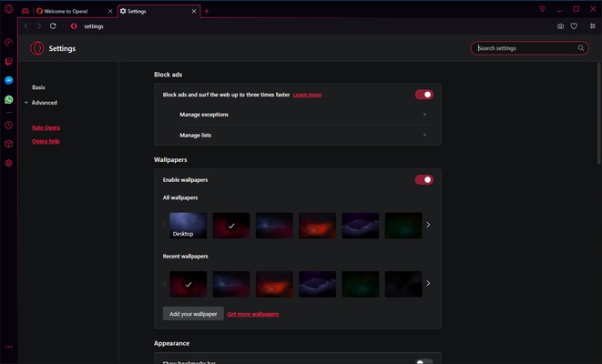Click Add your wallpaper button
Screen dimensions: 602x364
click(x=193, y=314)
